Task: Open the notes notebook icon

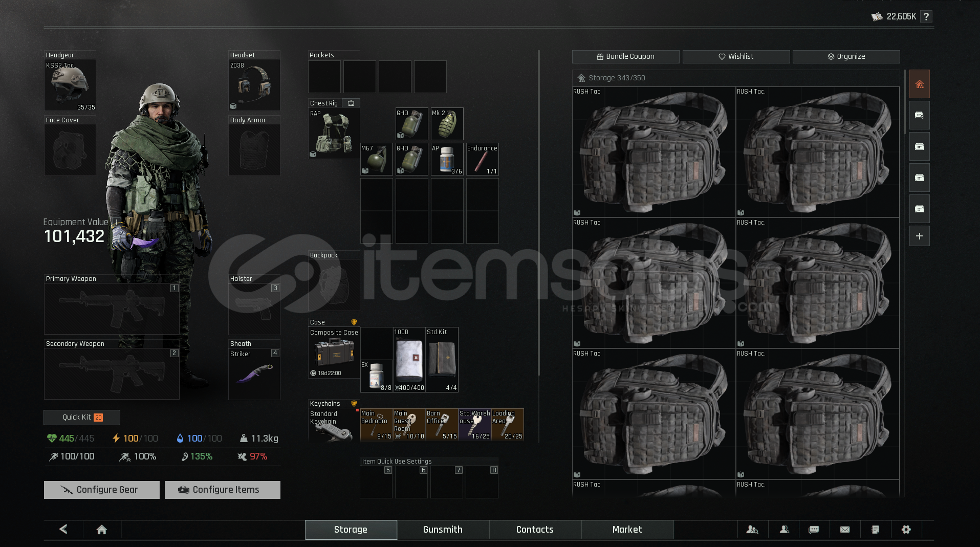Action: [875, 530]
